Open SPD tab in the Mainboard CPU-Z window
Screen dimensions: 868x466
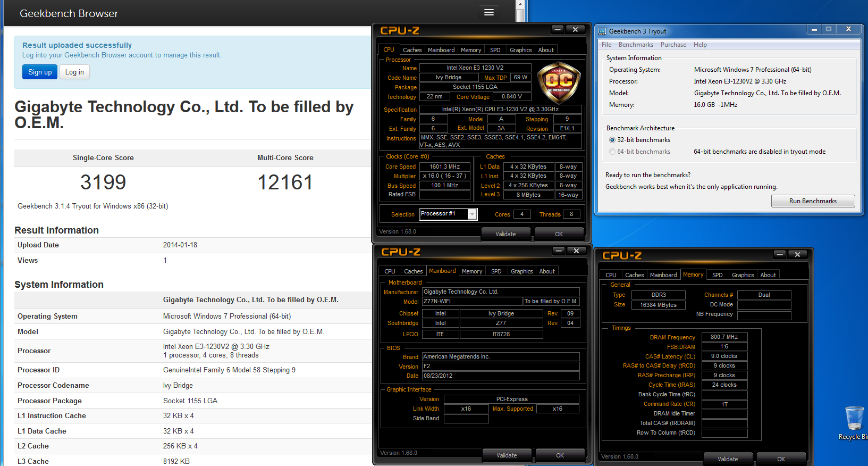point(496,271)
